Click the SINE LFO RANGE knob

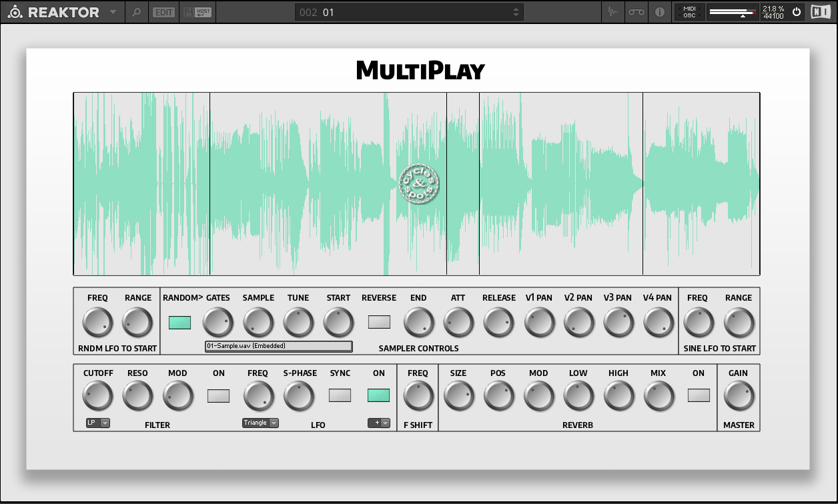739,323
